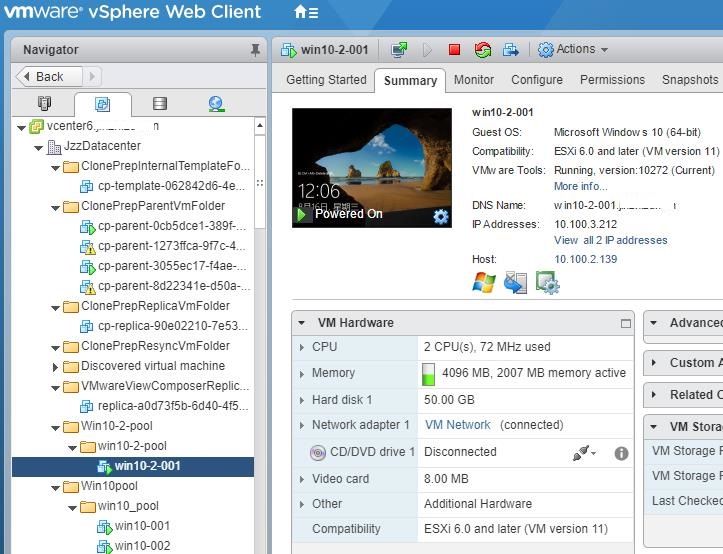Open the VM Network link

458,425
